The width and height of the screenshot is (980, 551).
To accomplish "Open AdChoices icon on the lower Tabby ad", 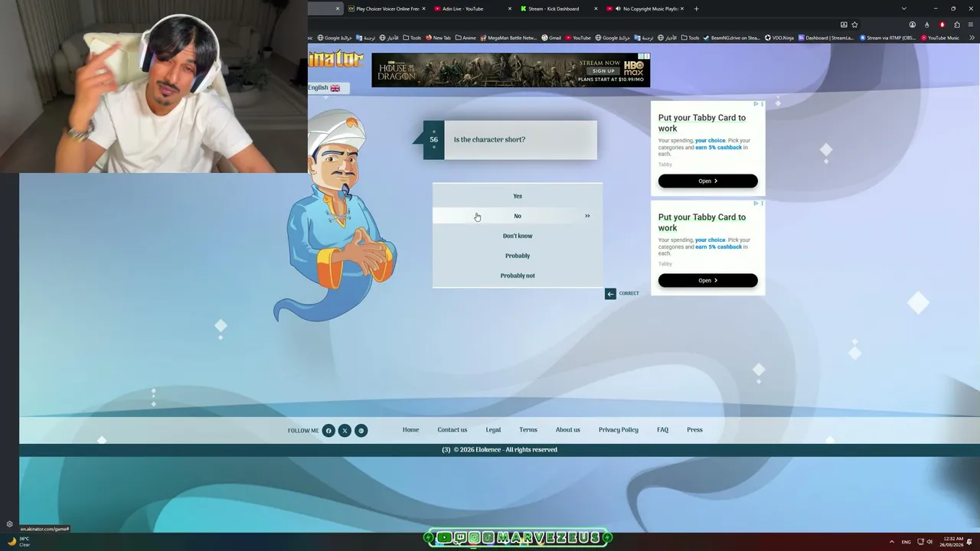I will 756,204.
